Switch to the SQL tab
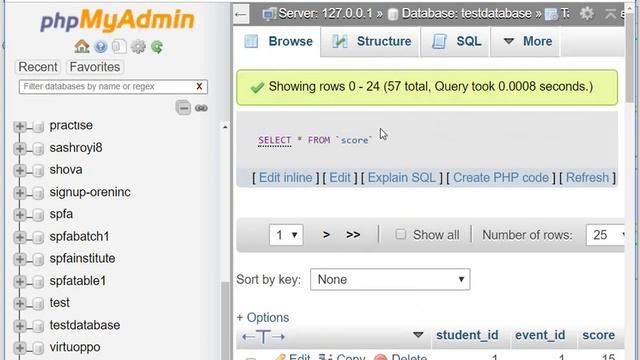Screen dimensions: 640x360 (456, 41)
